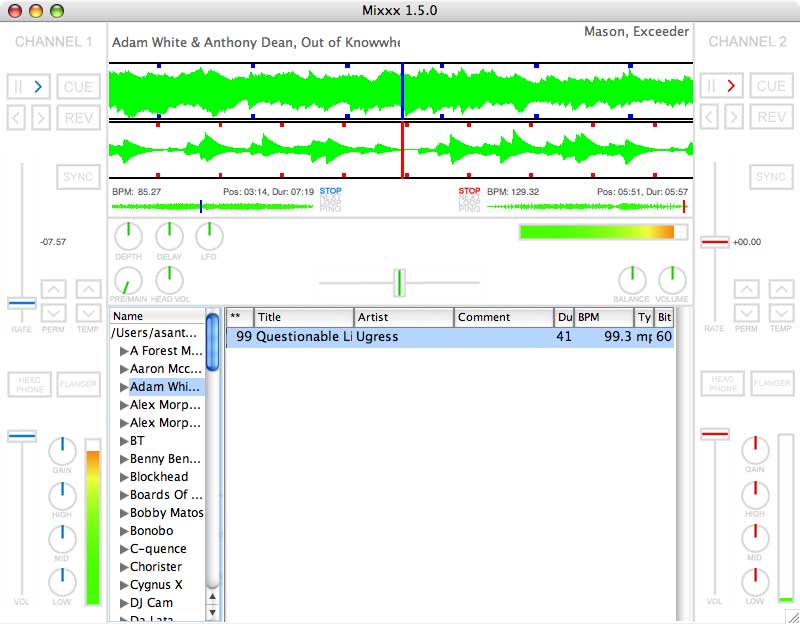Click the Channel 2 CUE button
The height and width of the screenshot is (624, 800).
771,86
